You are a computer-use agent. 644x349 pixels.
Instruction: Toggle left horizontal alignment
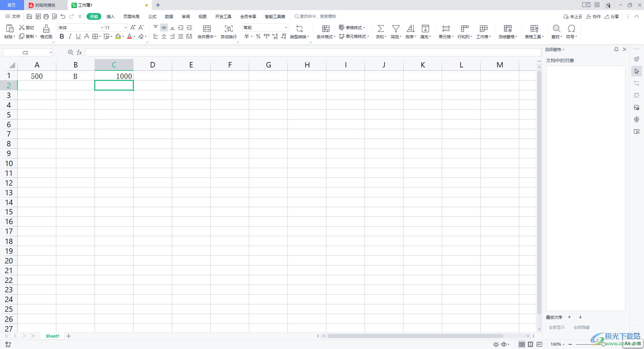tap(156, 36)
